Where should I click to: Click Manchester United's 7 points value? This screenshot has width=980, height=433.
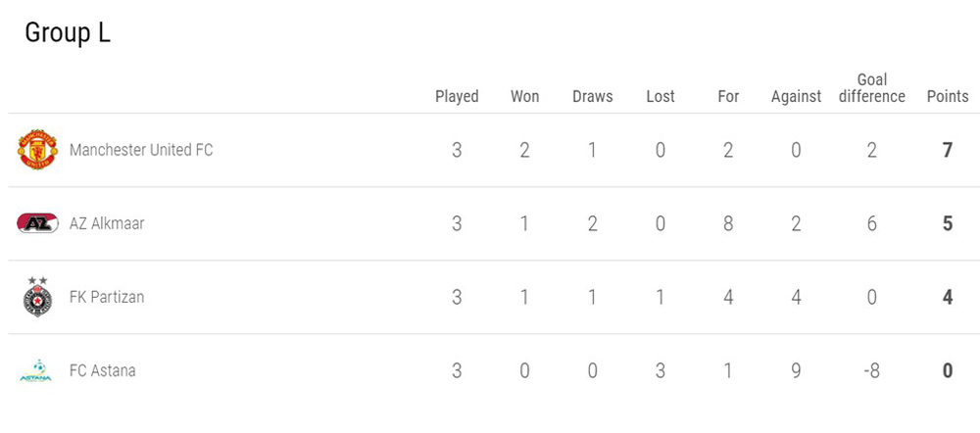click(948, 150)
